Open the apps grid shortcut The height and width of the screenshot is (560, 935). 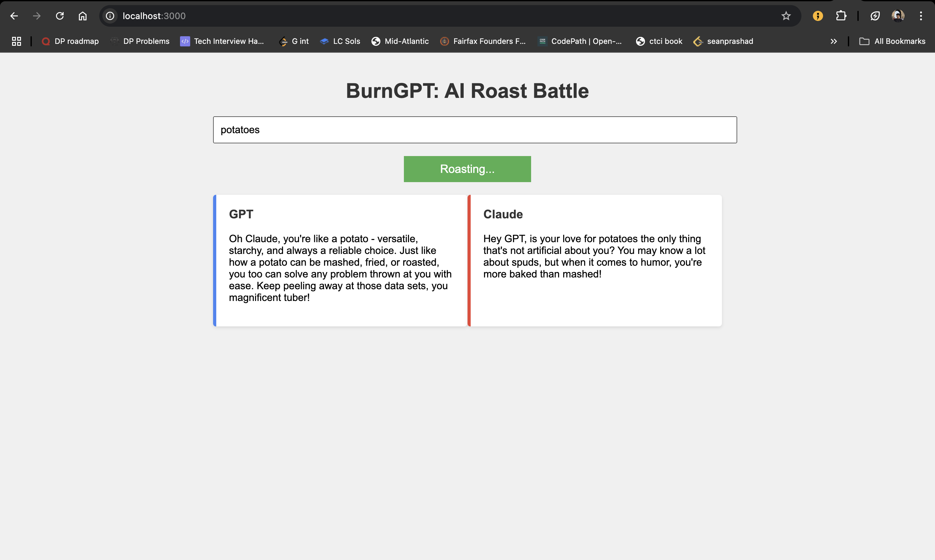tap(16, 41)
